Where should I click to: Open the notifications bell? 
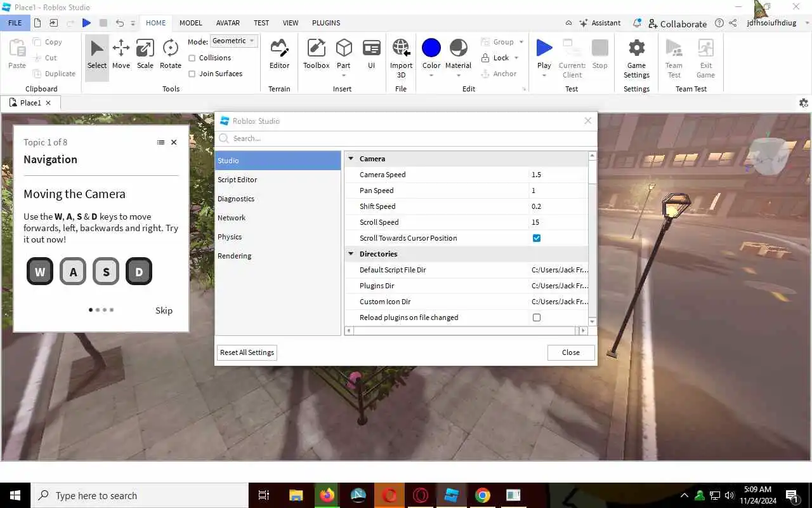click(637, 23)
